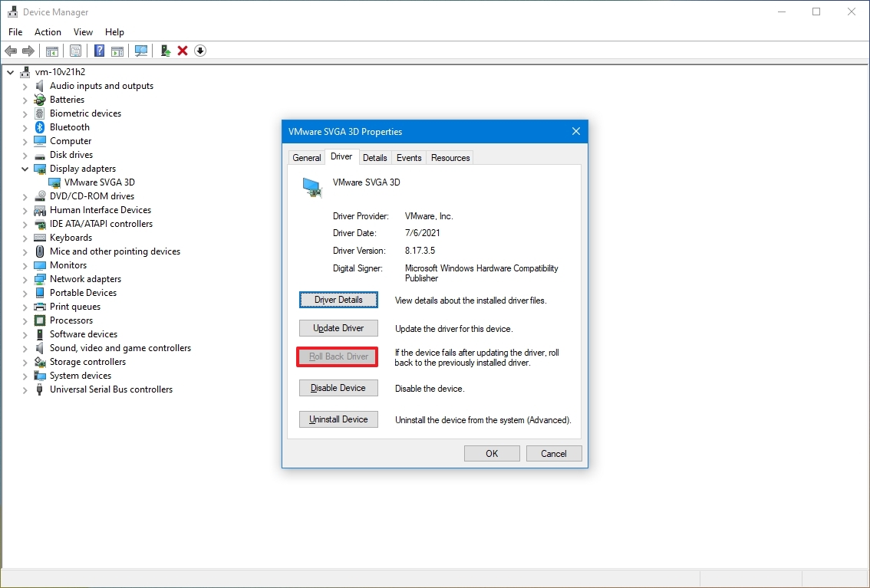This screenshot has height=588, width=870.
Task: Confirm the dialog with OK
Action: (x=492, y=453)
